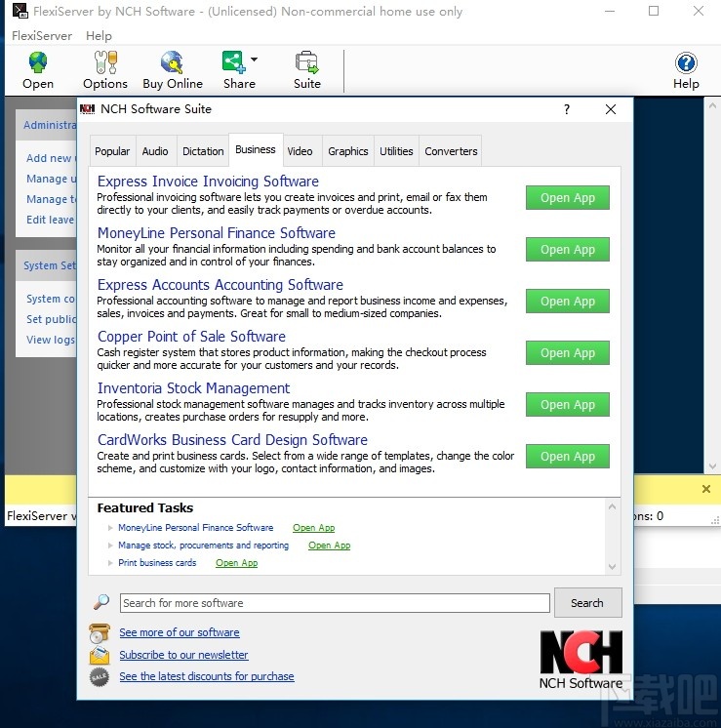Click Open App link for Manage stock

(x=329, y=546)
